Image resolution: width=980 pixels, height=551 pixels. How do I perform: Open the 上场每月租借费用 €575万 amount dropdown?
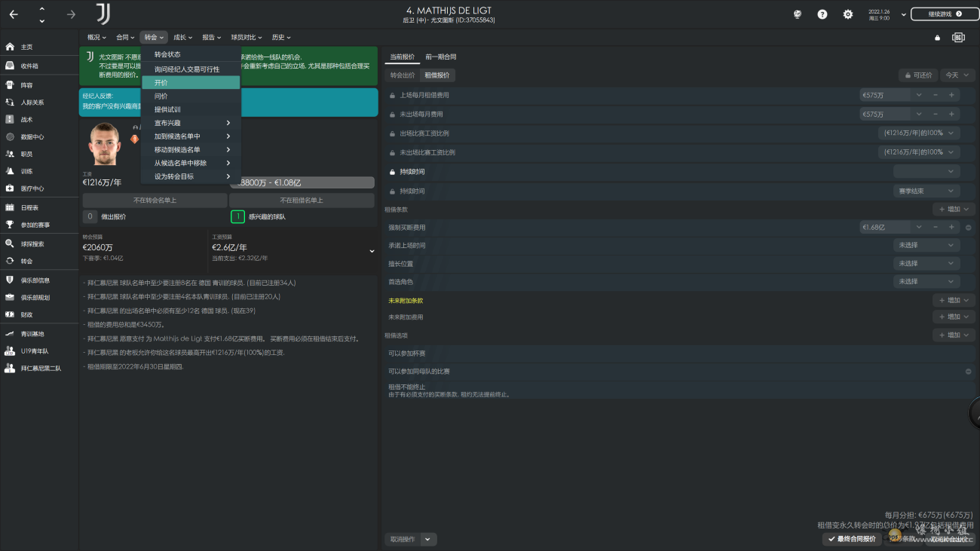pyautogui.click(x=919, y=96)
